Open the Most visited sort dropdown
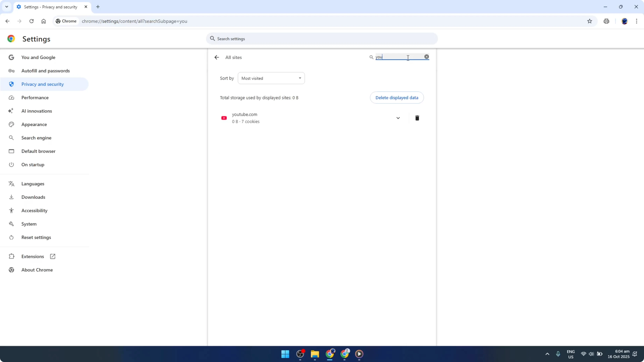Viewport: 644px width, 362px height. tap(271, 78)
